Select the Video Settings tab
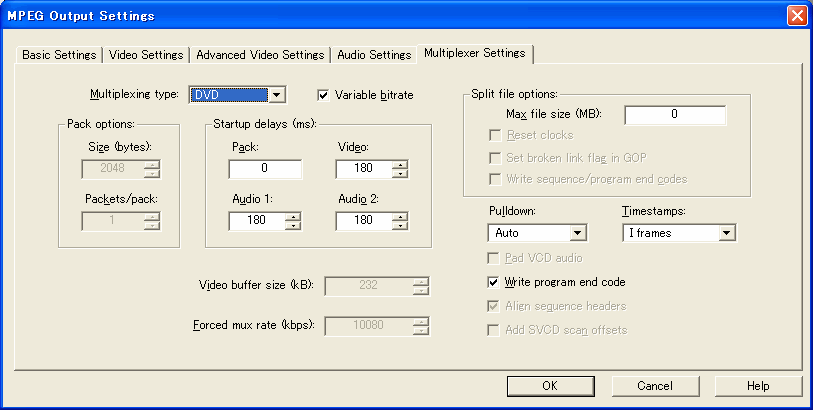 pos(144,55)
